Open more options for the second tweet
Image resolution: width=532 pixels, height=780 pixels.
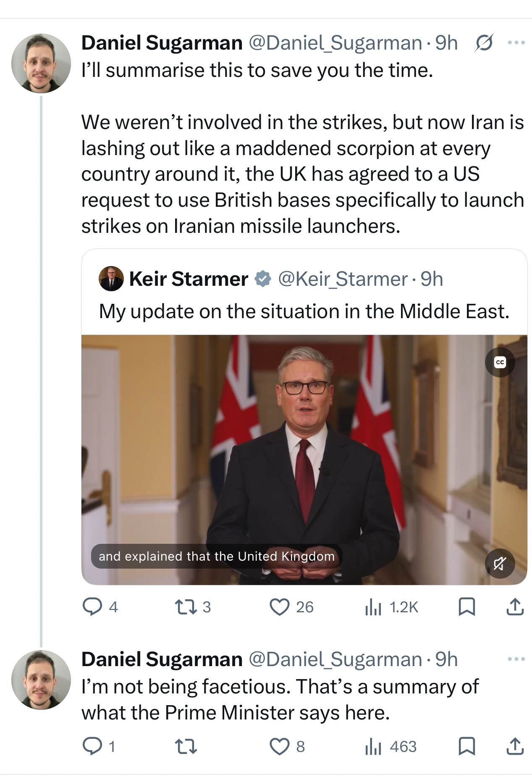pyautogui.click(x=516, y=659)
